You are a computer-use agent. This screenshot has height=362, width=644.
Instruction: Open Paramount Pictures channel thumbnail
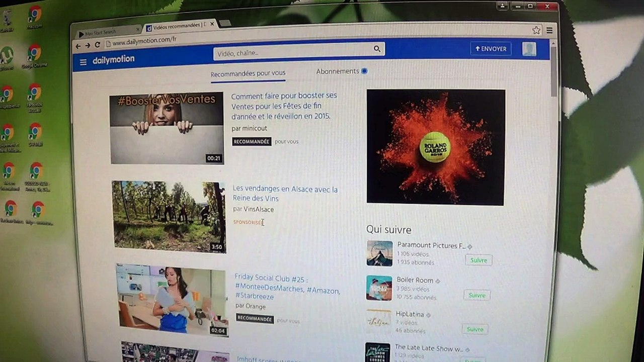[379, 253]
